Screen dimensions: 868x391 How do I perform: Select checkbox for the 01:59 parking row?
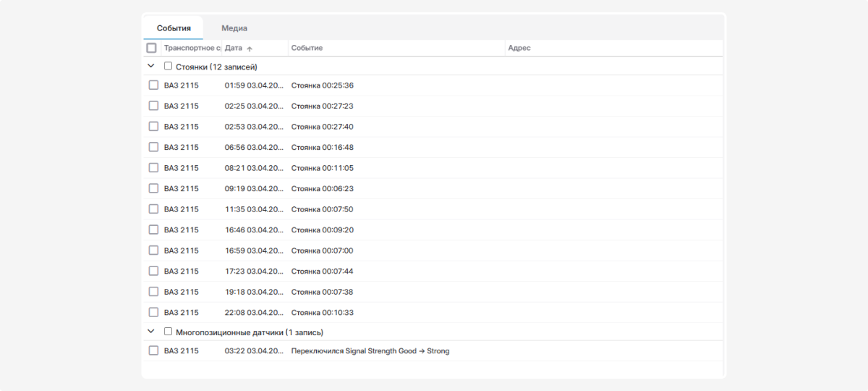click(153, 85)
